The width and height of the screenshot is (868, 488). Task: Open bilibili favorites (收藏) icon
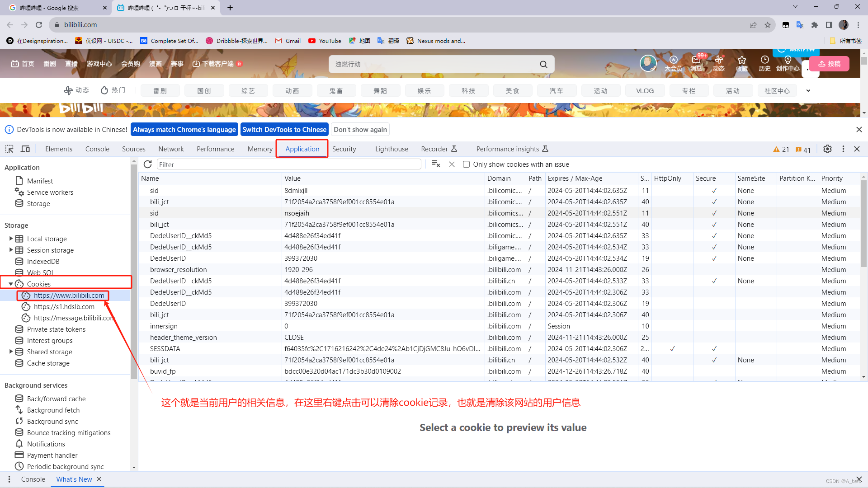coord(742,63)
